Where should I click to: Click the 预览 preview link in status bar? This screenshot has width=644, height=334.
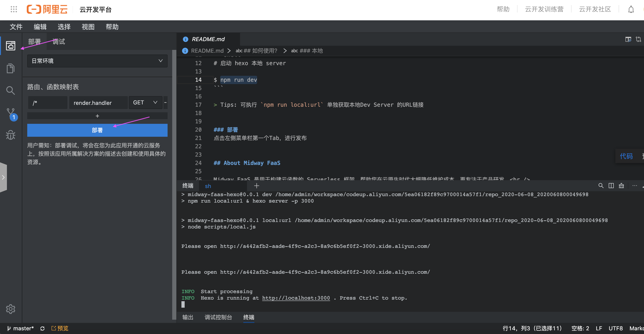60,328
